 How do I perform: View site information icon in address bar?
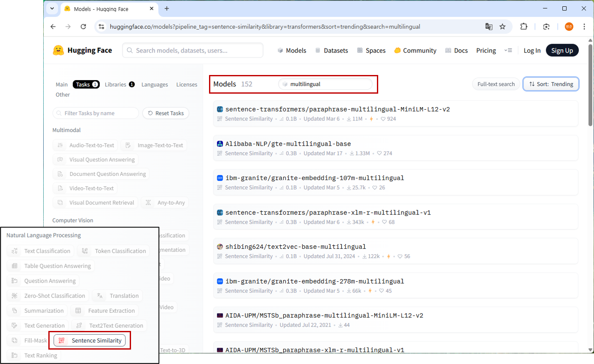click(101, 27)
